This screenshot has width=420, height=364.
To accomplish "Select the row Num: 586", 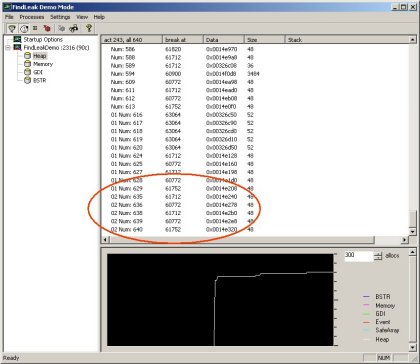I will (255, 49).
